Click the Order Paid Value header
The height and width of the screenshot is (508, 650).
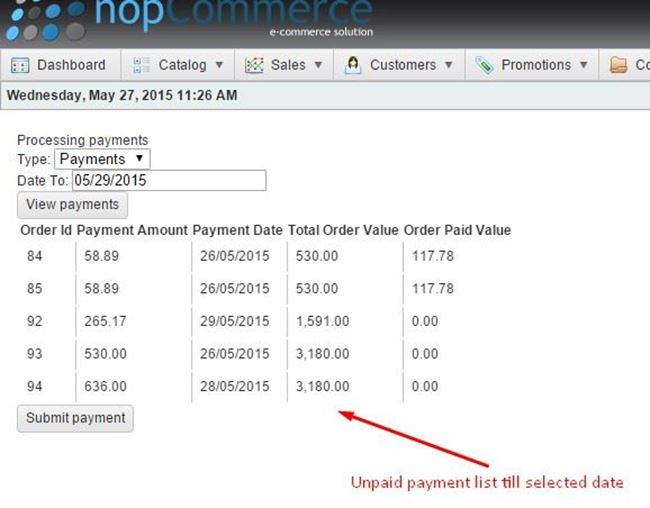pos(457,230)
